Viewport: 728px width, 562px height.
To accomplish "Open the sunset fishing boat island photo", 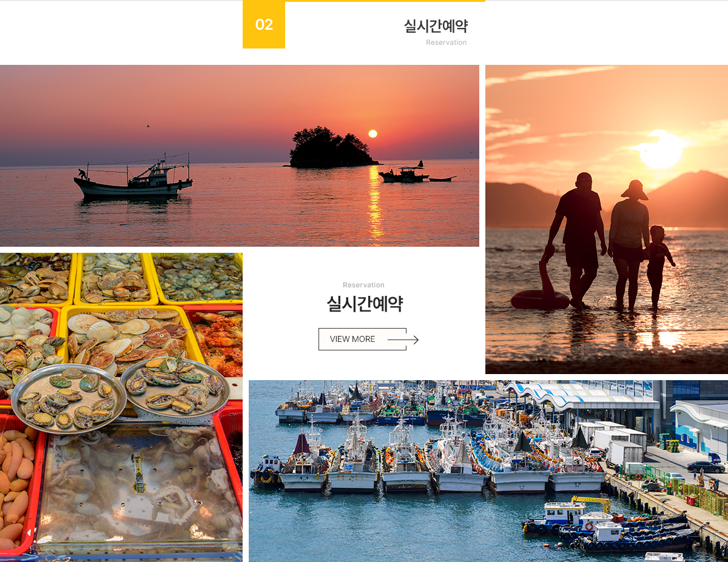I will tap(240, 156).
